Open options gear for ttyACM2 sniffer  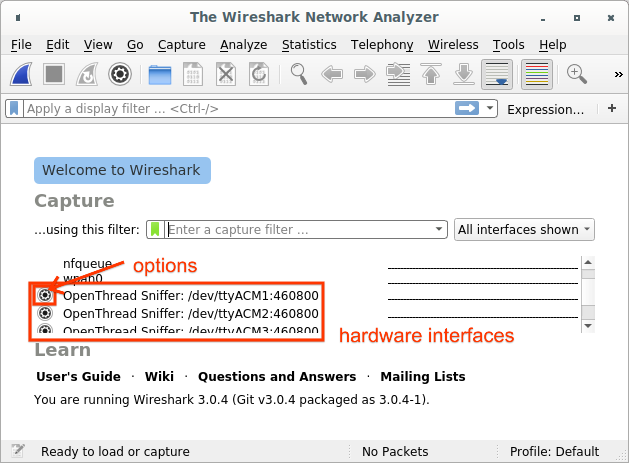click(45, 313)
